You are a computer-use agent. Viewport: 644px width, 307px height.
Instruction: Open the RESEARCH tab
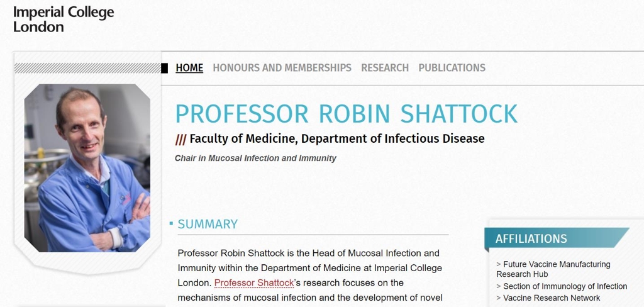(385, 68)
